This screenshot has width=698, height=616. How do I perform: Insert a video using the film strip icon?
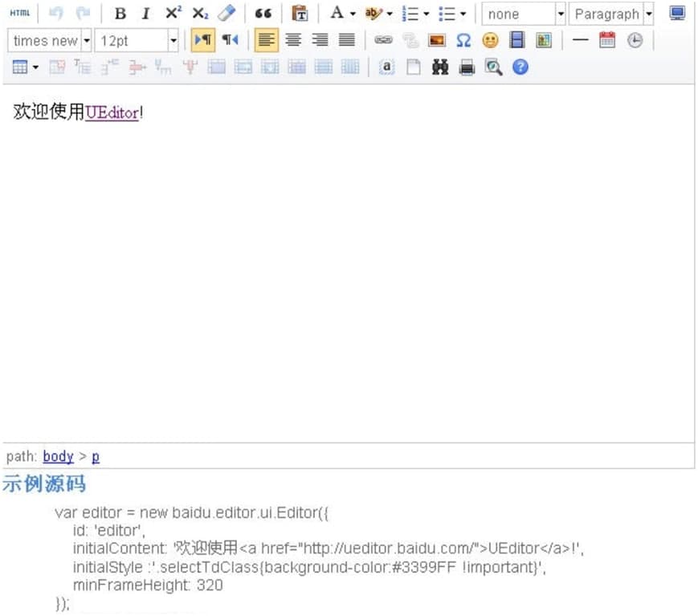pos(516,39)
